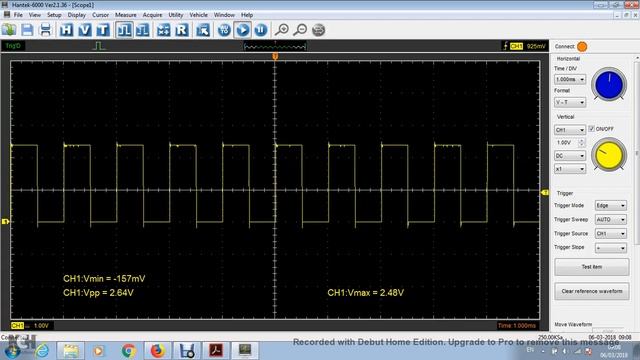Viewport: 640px width, 360px height.
Task: Click the Clear reference waveform button
Action: [591, 291]
